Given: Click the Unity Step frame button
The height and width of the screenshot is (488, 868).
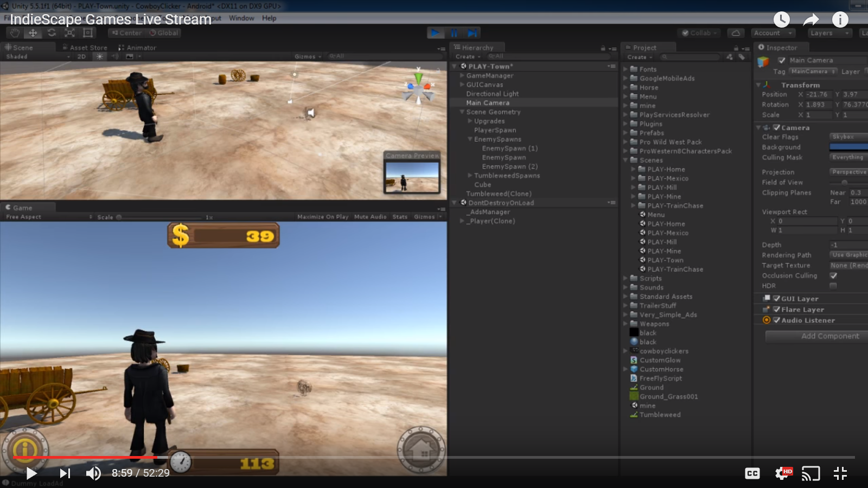Looking at the screenshot, I should click(473, 33).
